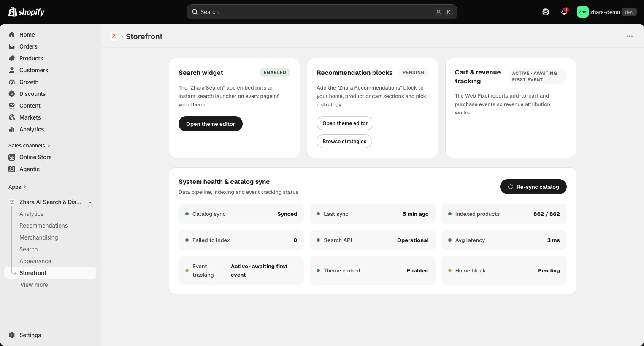Click the Settings gear icon
The width and height of the screenshot is (644, 346).
12,335
